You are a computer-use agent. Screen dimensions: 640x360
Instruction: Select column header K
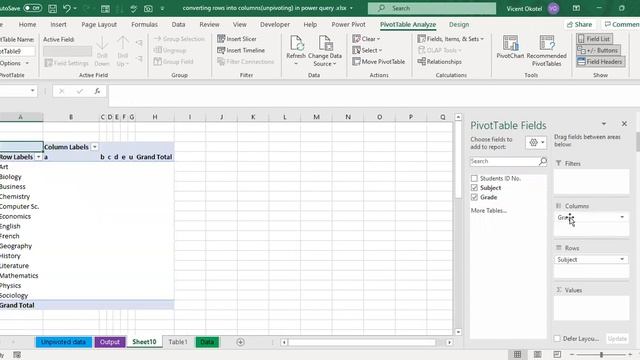pos(253,117)
